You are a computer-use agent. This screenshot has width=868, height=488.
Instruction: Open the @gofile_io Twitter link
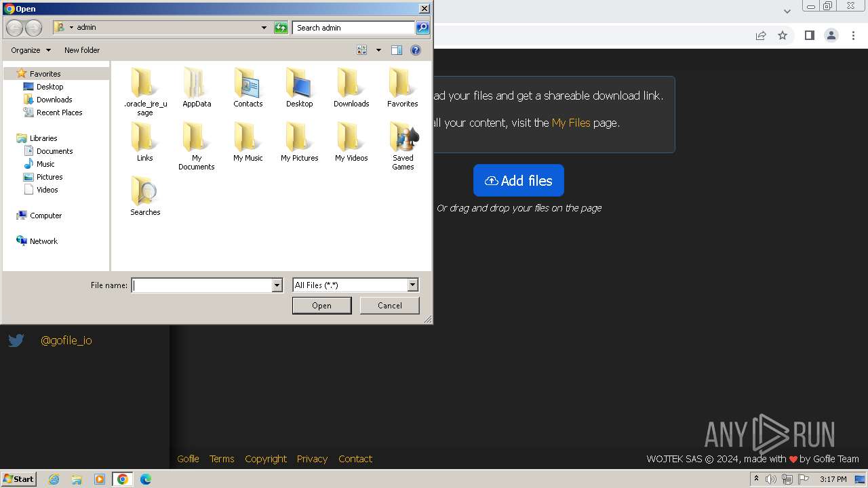66,340
